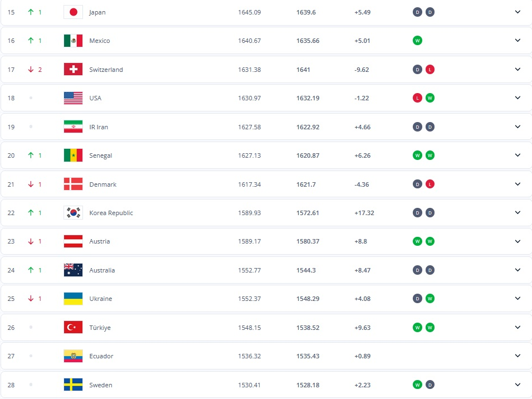Click the Türkiye flag icon
532x399 pixels.
tap(73, 328)
